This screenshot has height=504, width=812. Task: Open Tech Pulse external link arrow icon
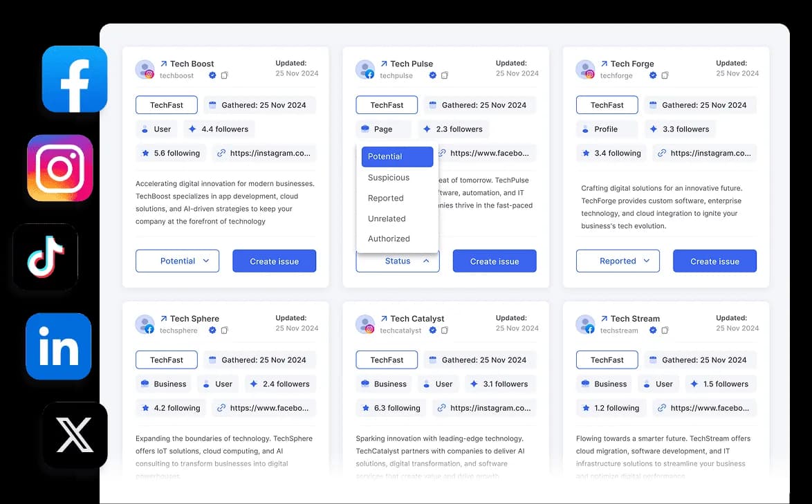384,64
